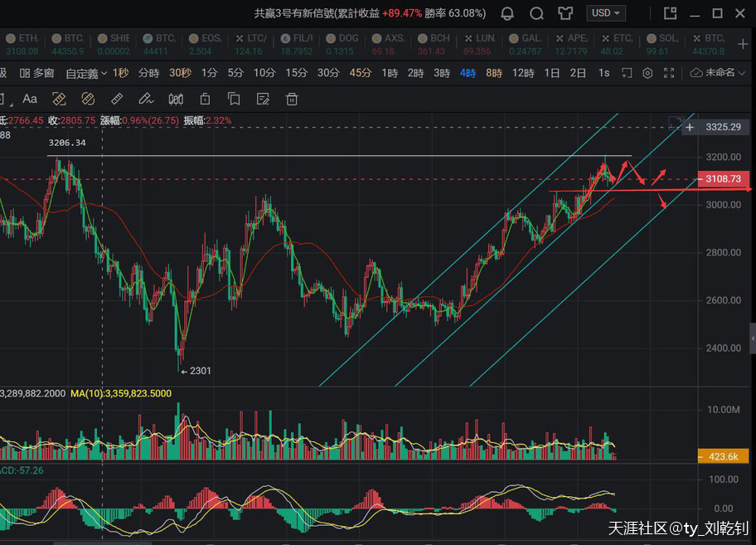Click the red 3108.73 price label

tap(724, 179)
